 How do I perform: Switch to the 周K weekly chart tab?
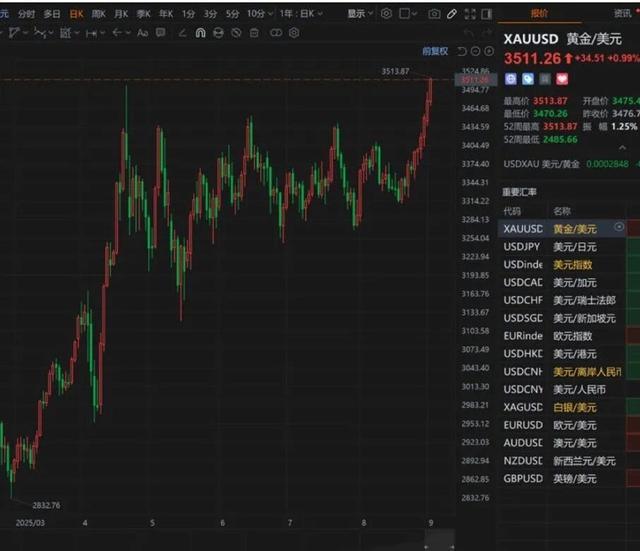[x=99, y=14]
